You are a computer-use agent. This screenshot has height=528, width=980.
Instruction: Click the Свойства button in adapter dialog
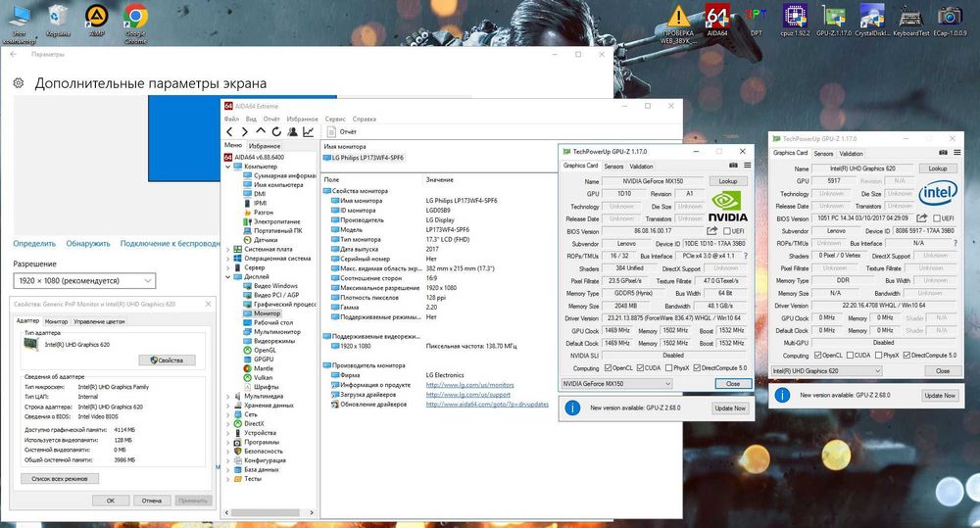tap(167, 360)
